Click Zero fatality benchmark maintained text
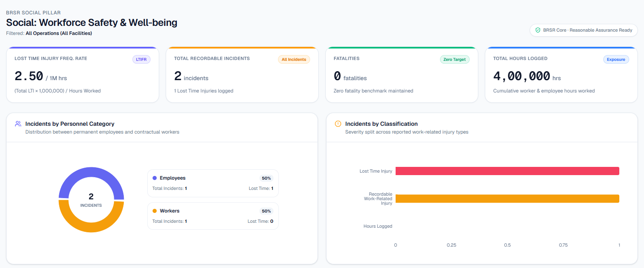Screen dimensions: 644x268 (x=373, y=91)
